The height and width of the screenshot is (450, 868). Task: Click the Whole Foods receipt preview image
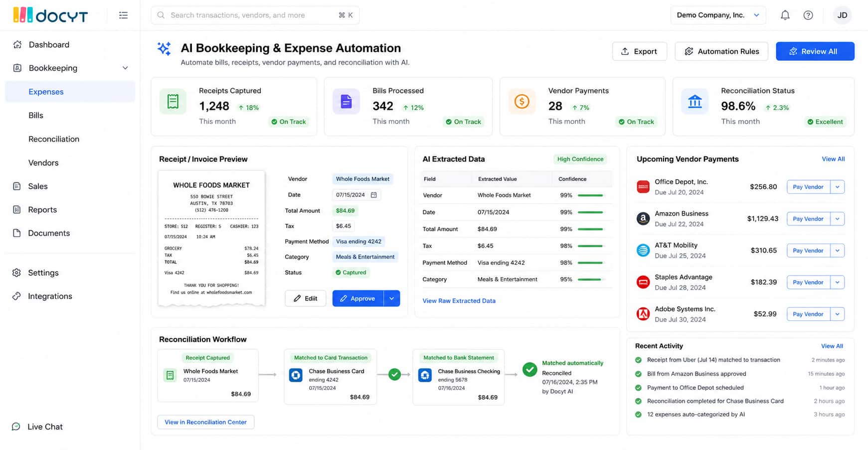click(x=211, y=238)
